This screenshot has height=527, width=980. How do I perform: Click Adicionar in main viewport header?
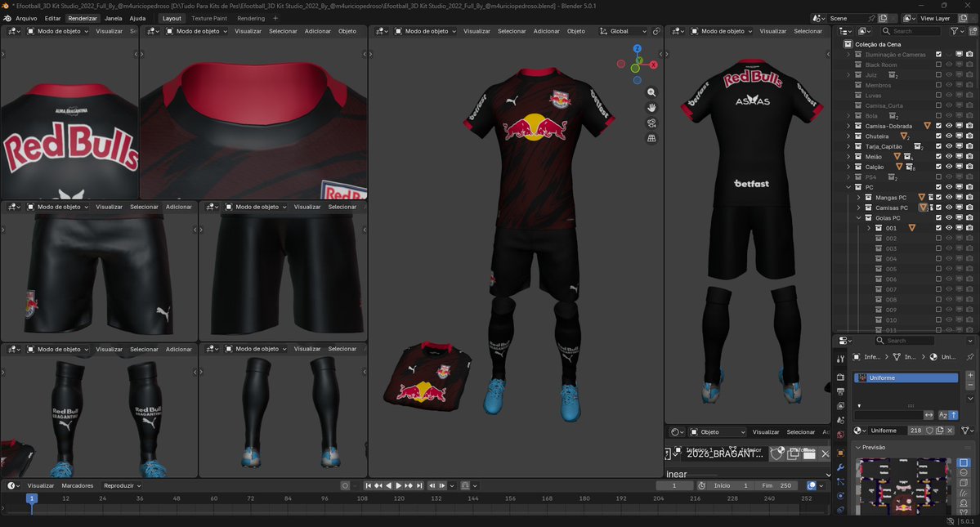point(546,31)
